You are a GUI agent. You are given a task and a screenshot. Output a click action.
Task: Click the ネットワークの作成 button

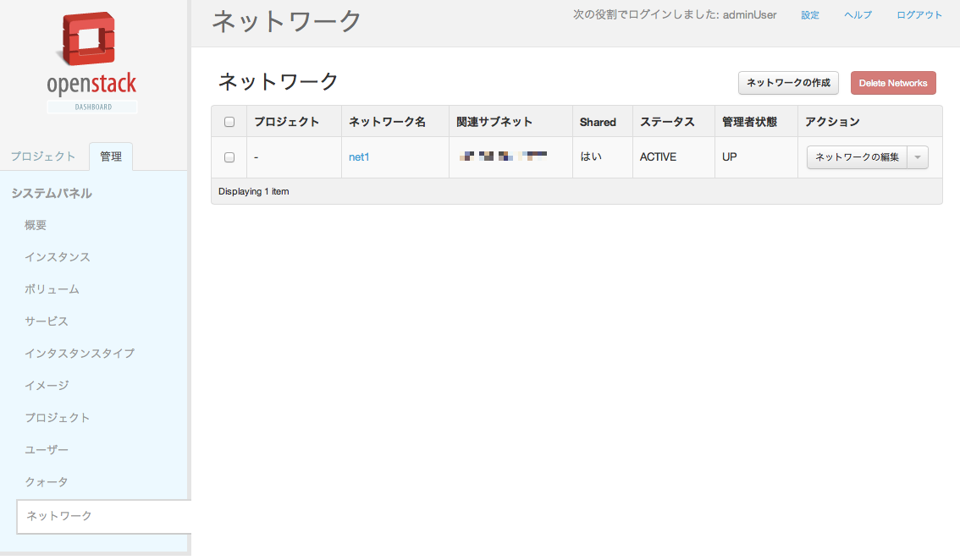pos(788,83)
